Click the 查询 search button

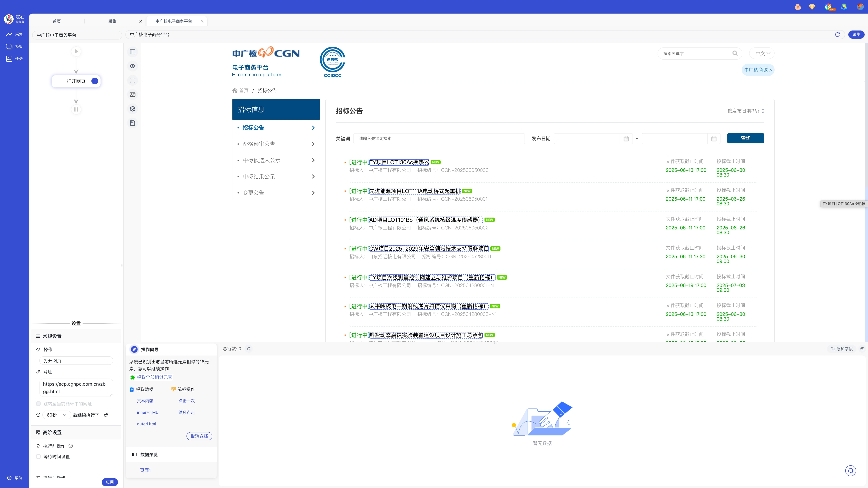[745, 138]
